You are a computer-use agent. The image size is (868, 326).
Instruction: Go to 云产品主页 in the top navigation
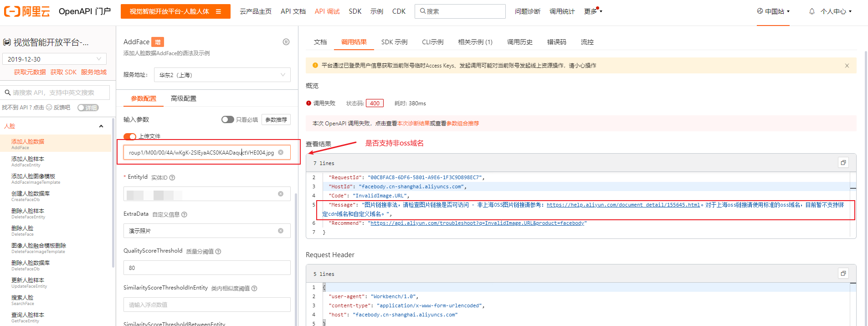coord(256,11)
